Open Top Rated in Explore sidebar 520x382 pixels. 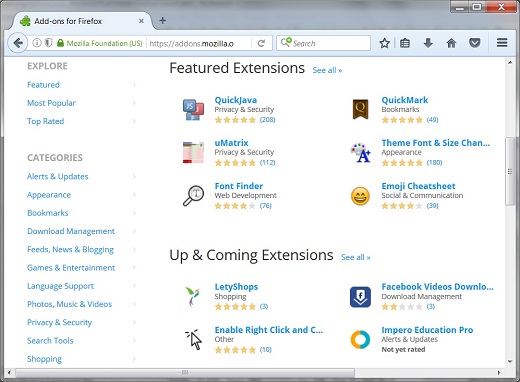tap(46, 121)
